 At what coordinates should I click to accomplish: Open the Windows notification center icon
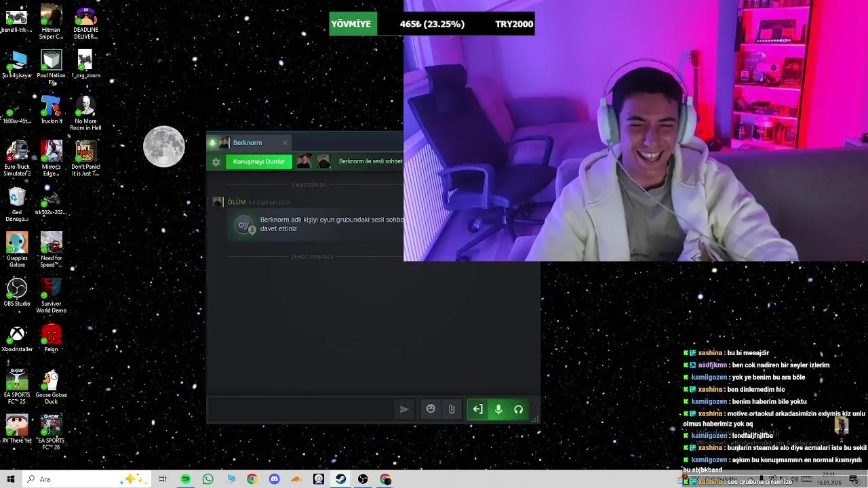(x=854, y=479)
